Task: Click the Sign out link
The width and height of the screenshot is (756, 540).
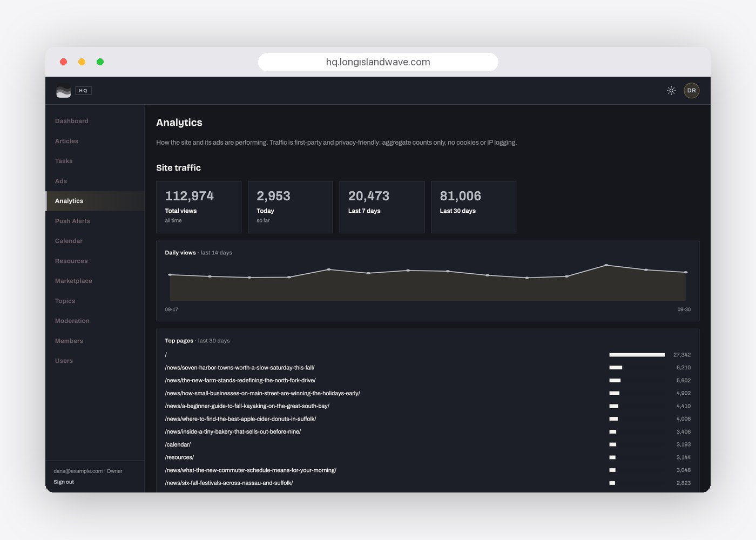Action: pos(64,482)
